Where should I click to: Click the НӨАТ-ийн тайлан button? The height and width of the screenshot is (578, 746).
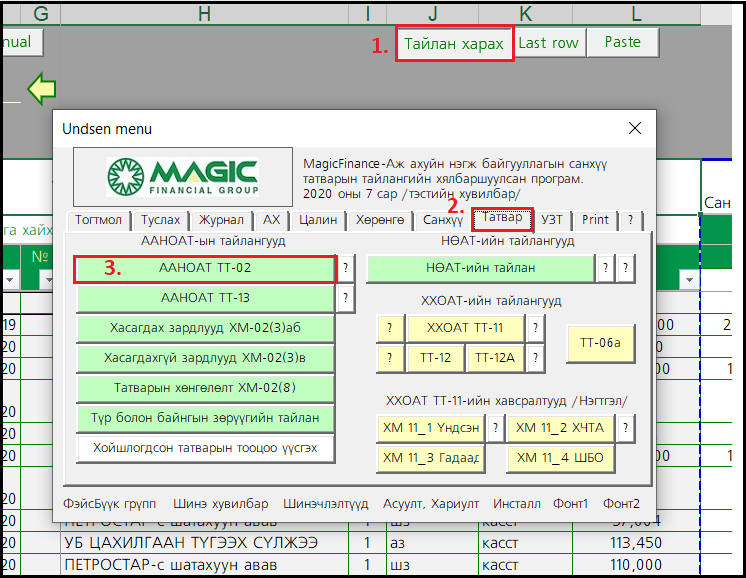[480, 268]
